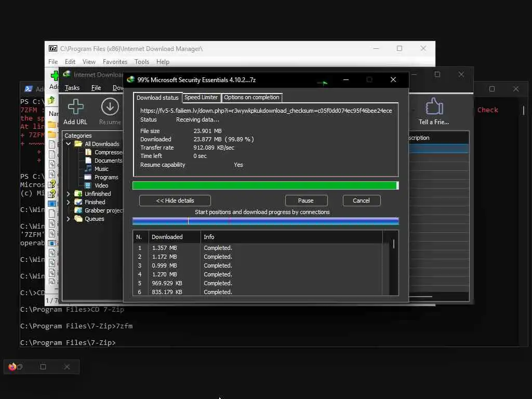Screen dimensions: 532x399
Task: Open the File menu in IDM
Action: coord(96,88)
